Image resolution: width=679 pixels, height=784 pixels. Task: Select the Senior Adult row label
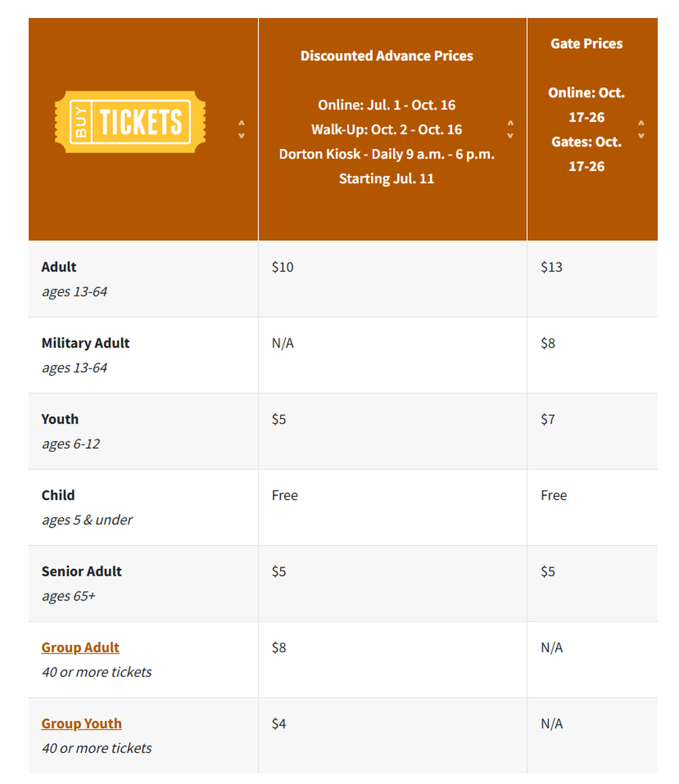82,571
